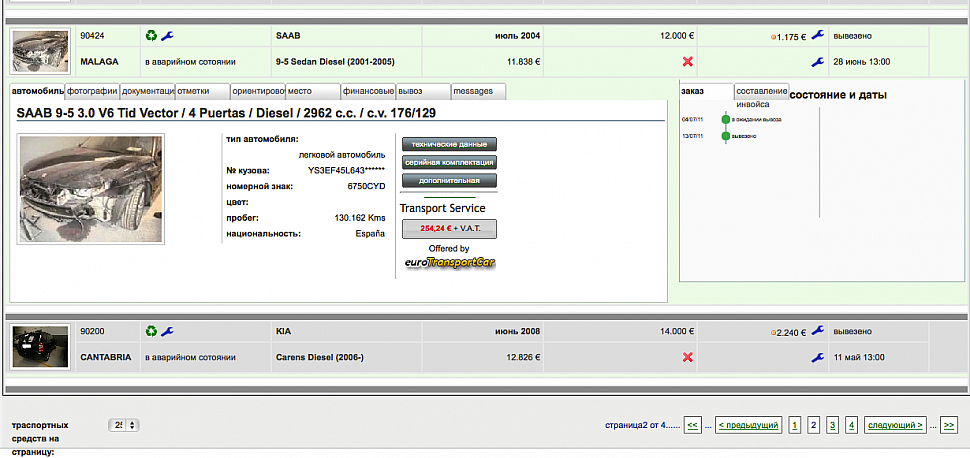970x458 pixels.
Task: Click the euroTransportCar logo
Action: pyautogui.click(x=450, y=262)
